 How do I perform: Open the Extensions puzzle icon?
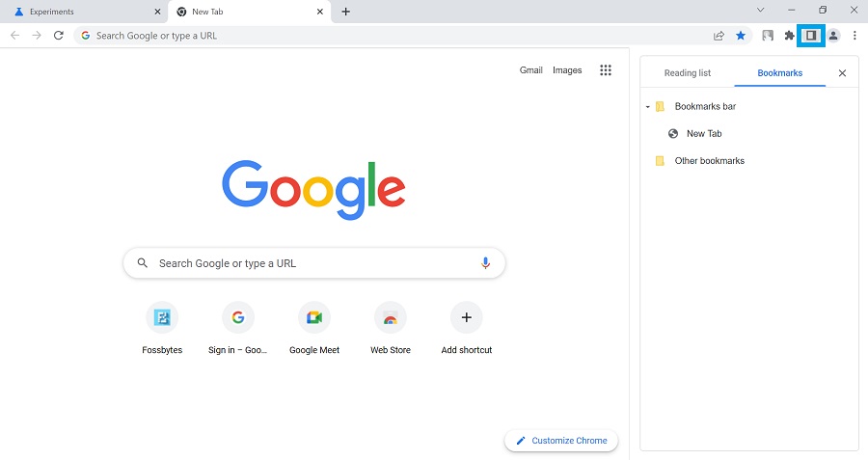coord(790,36)
